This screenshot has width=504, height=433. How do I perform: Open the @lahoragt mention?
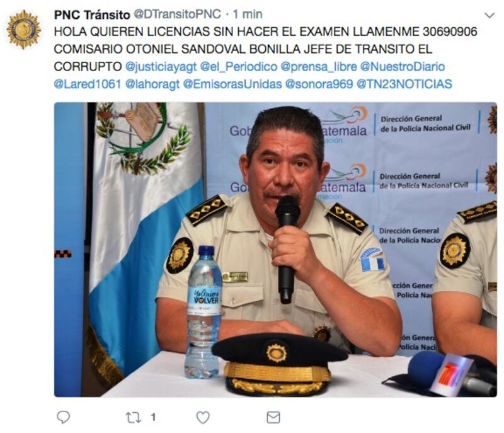point(152,84)
